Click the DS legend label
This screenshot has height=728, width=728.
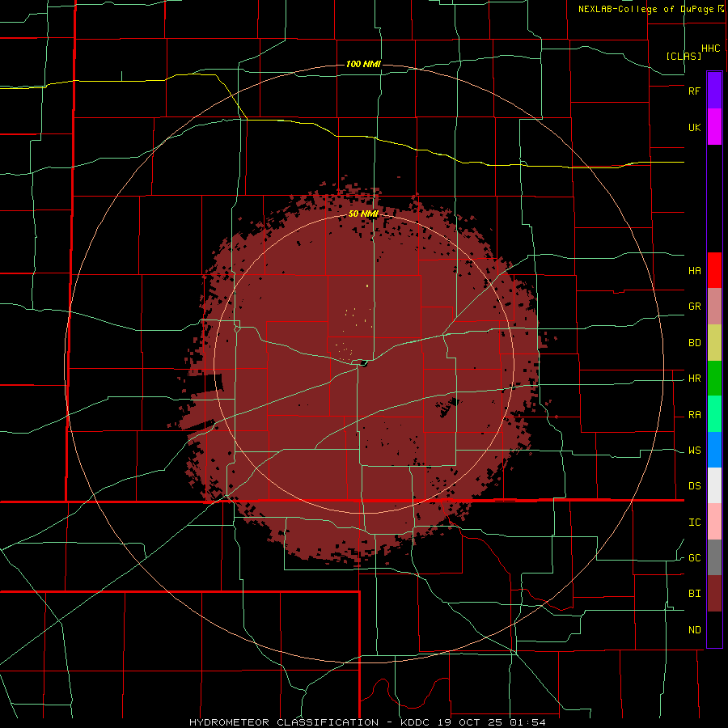694,486
